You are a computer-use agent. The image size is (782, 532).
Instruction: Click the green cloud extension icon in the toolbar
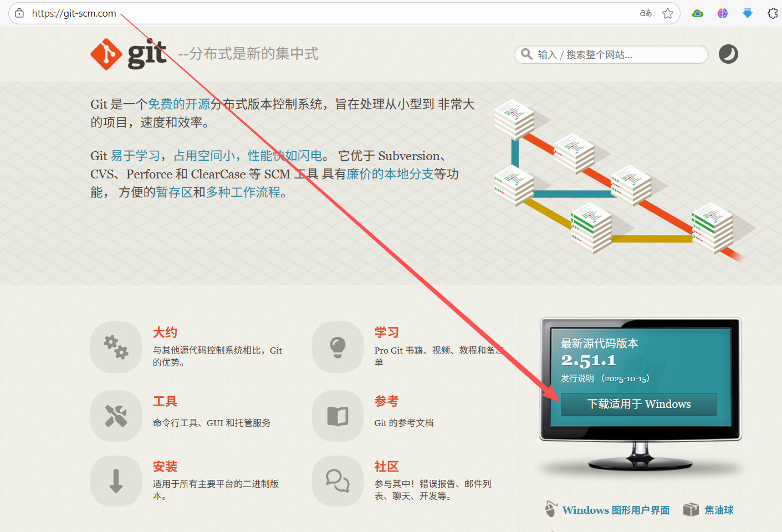[x=697, y=13]
